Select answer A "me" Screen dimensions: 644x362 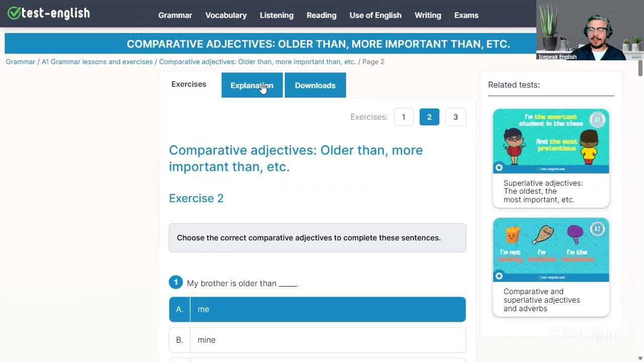click(317, 309)
